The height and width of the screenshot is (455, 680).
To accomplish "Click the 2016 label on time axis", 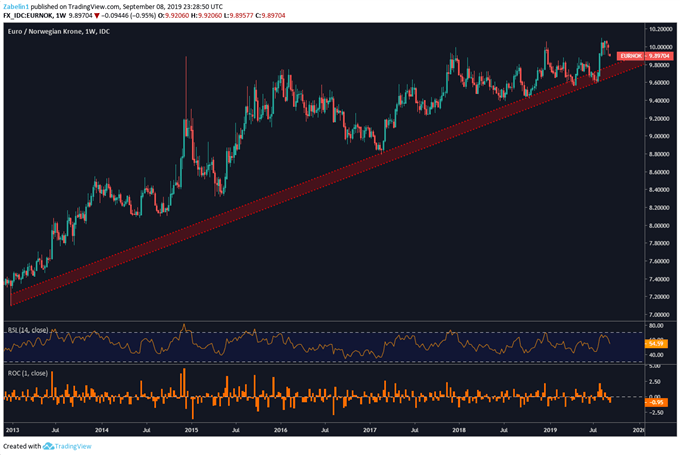I will (281, 430).
